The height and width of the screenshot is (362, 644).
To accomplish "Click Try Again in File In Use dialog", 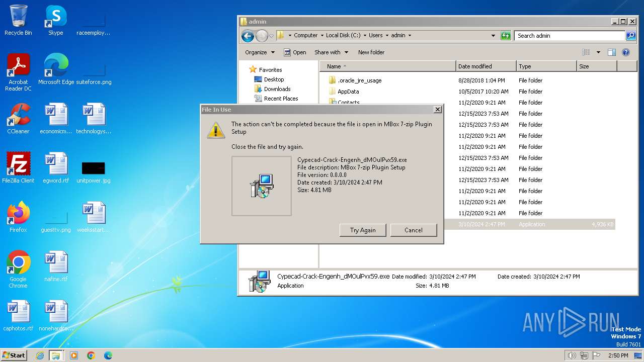I will (363, 230).
